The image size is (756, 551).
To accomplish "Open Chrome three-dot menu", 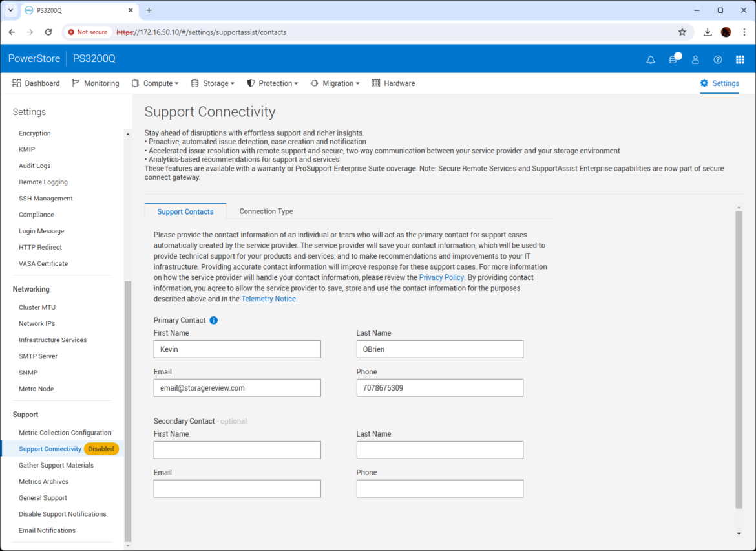I will 744,32.
